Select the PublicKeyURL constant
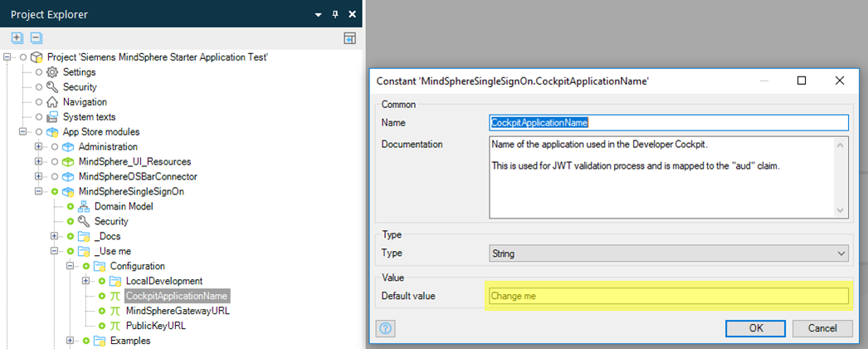The width and height of the screenshot is (868, 349). point(155,327)
